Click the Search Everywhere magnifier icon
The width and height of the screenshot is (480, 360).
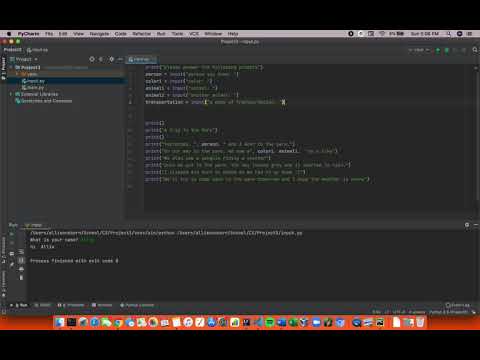click(x=475, y=50)
